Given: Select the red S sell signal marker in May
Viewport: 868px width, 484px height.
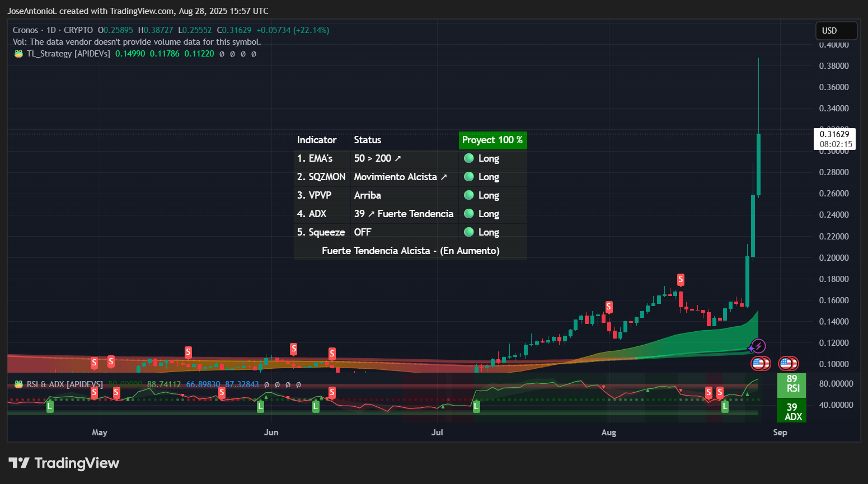Looking at the screenshot, I should [x=94, y=362].
